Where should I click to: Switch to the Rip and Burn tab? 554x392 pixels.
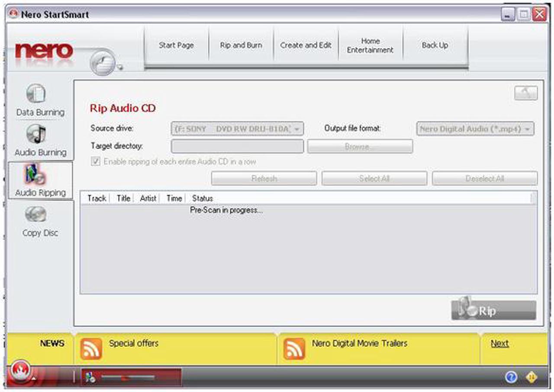(x=241, y=45)
